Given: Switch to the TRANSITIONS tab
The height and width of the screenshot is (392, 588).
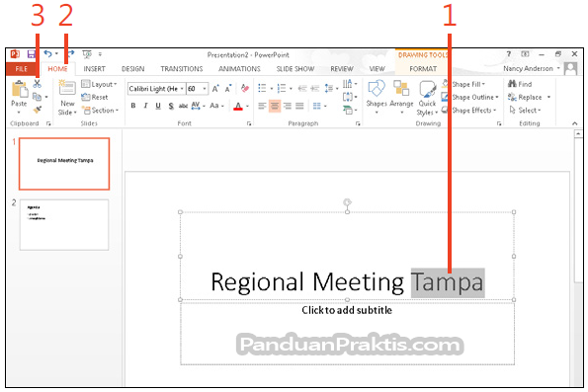Looking at the screenshot, I should click(182, 69).
